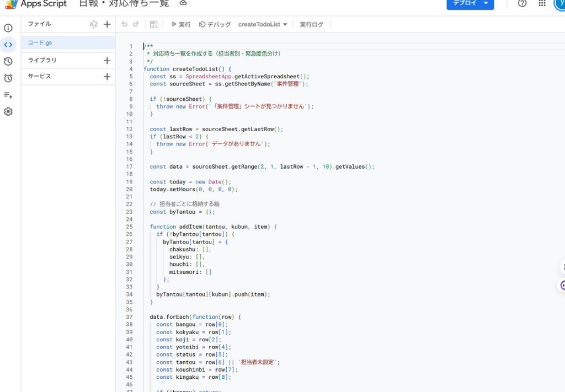
Task: Click 'kokyaku' on line 39
Action: (x=187, y=332)
